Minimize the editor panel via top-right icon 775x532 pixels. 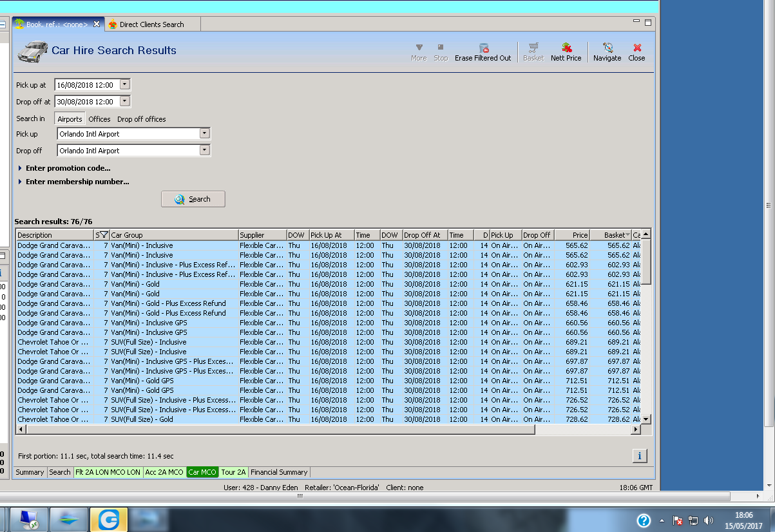point(636,22)
